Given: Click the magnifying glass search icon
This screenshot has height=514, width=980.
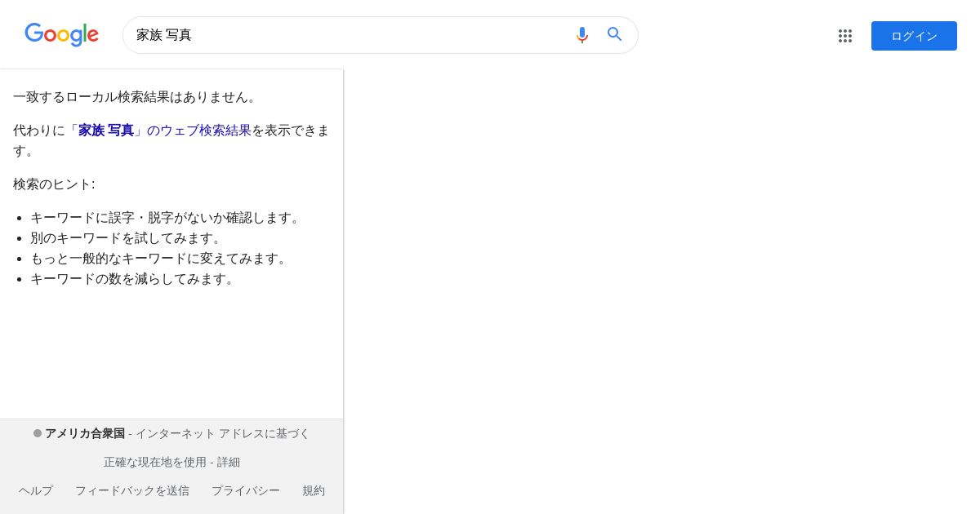Looking at the screenshot, I should (x=615, y=34).
